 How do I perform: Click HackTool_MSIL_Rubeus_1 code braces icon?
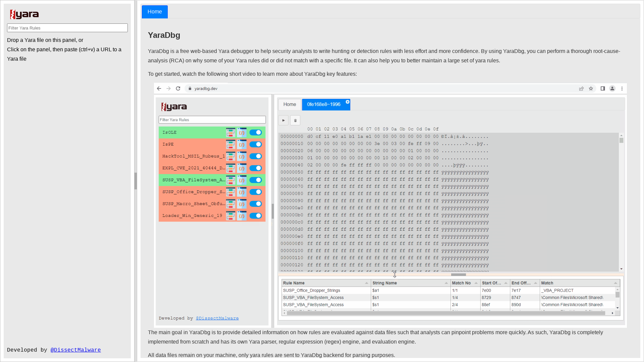tap(242, 157)
